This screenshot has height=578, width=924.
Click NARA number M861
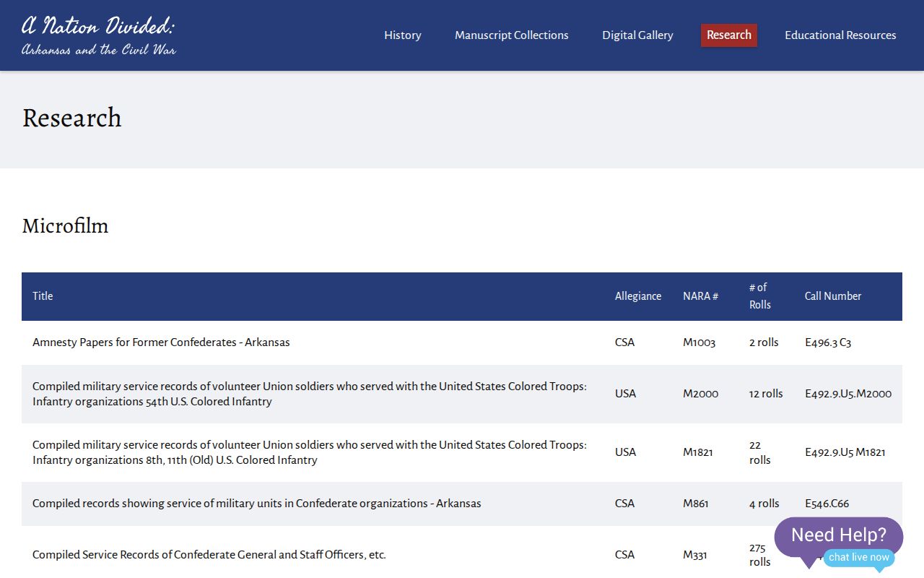(694, 504)
